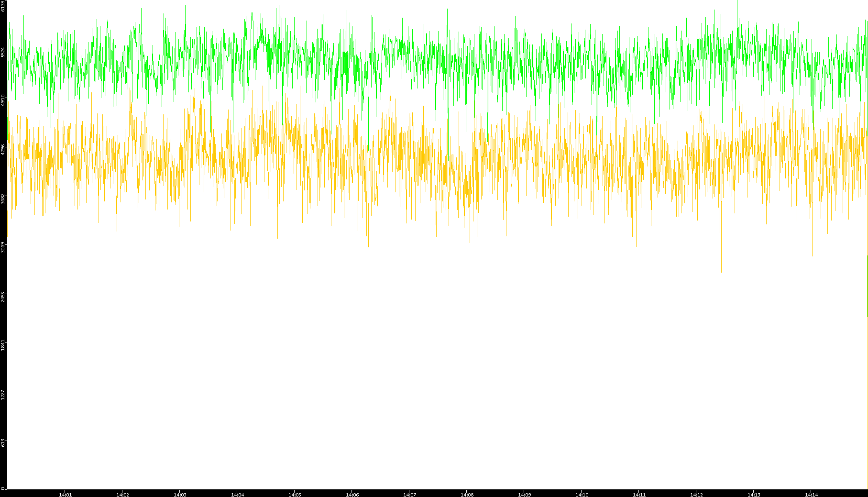Select the 1841 vertical axis label
Screen dimensions: 868x497
[x=3, y=345]
